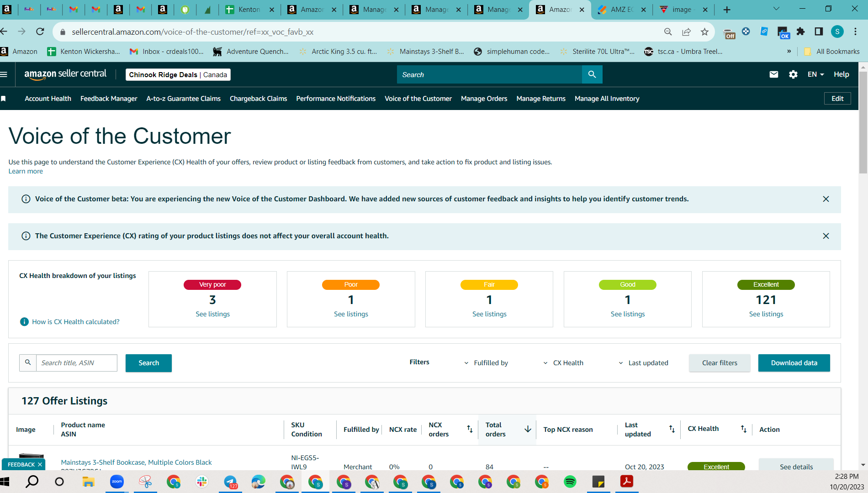Image resolution: width=868 pixels, height=493 pixels.
Task: Open the EN language dropdown
Action: (x=815, y=74)
